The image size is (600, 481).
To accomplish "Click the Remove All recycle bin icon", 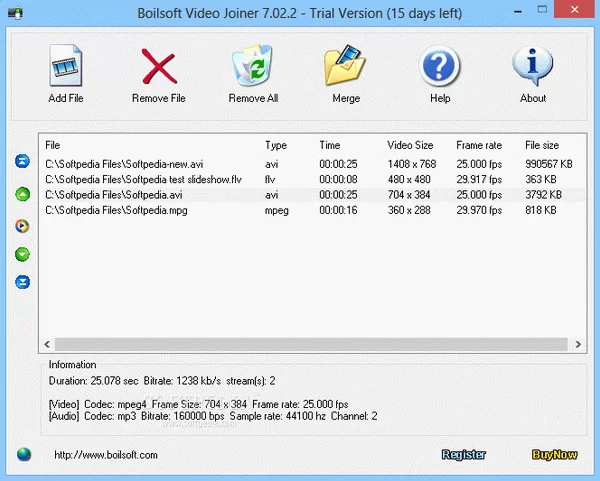I will click(x=253, y=65).
